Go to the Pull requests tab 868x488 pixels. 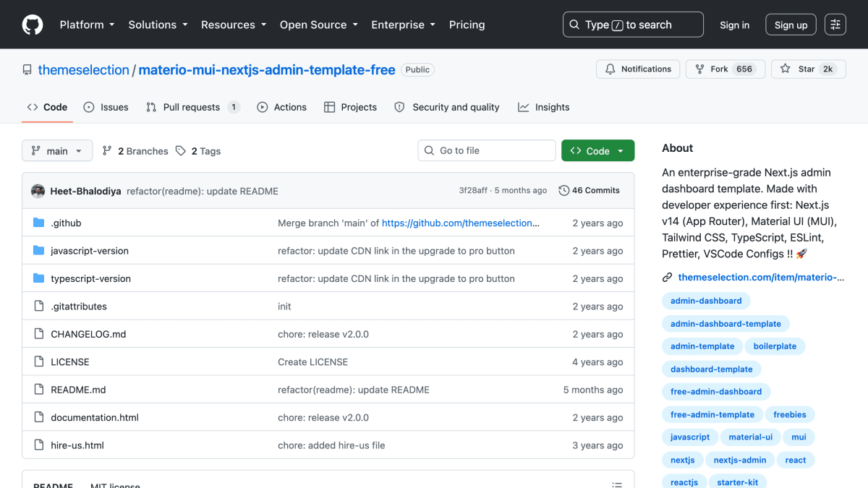(x=192, y=107)
